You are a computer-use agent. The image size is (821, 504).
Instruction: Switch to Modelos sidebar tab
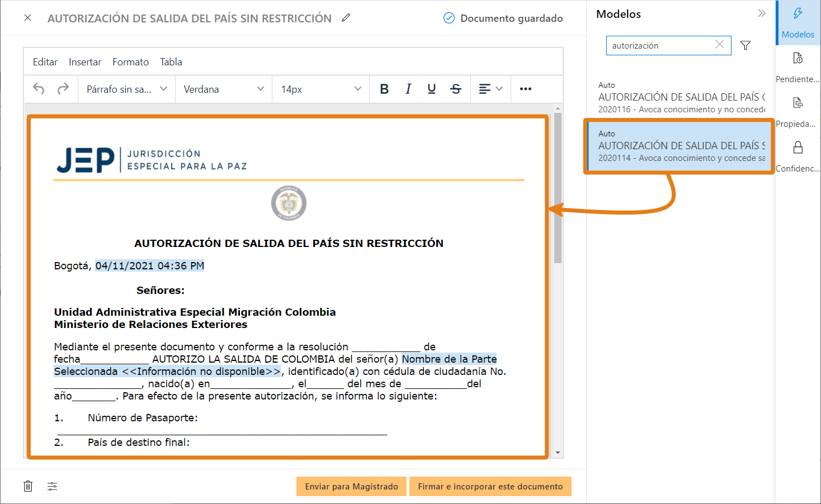(x=798, y=23)
